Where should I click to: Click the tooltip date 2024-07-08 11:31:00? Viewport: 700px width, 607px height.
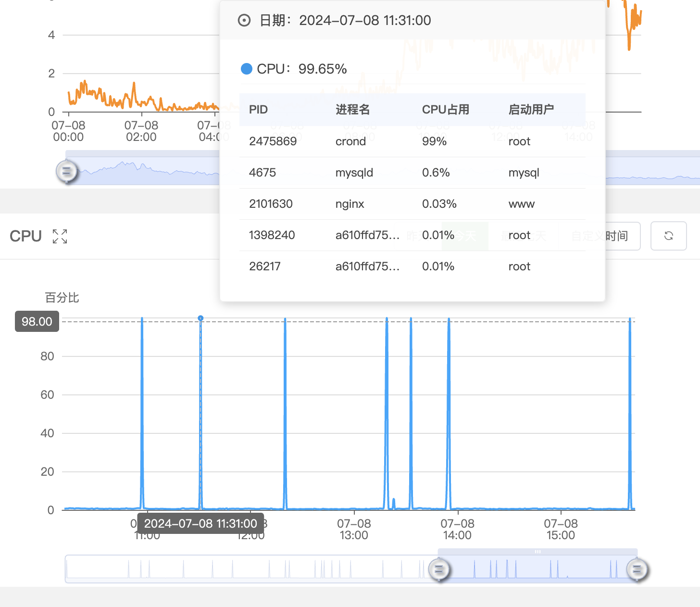coord(365,20)
